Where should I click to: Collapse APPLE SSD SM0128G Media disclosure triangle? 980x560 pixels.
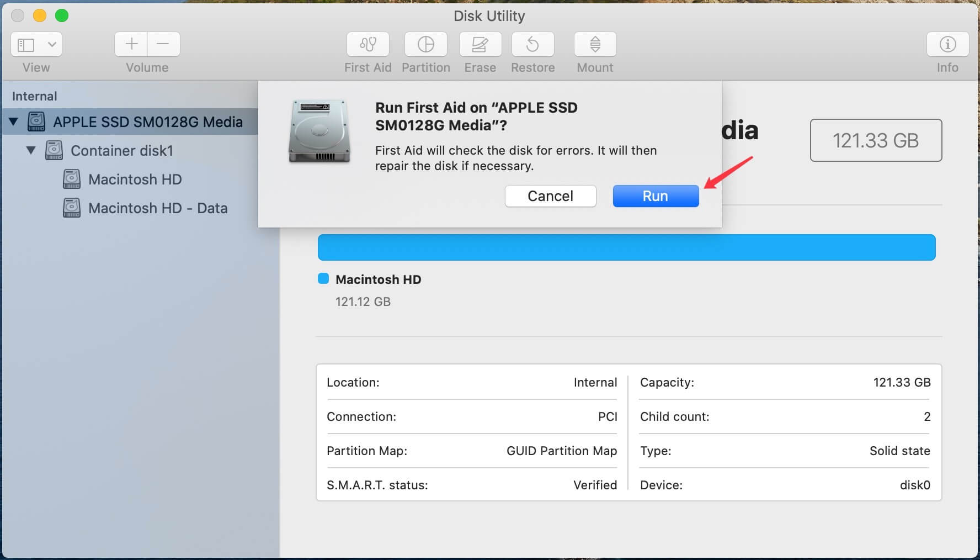[14, 121]
